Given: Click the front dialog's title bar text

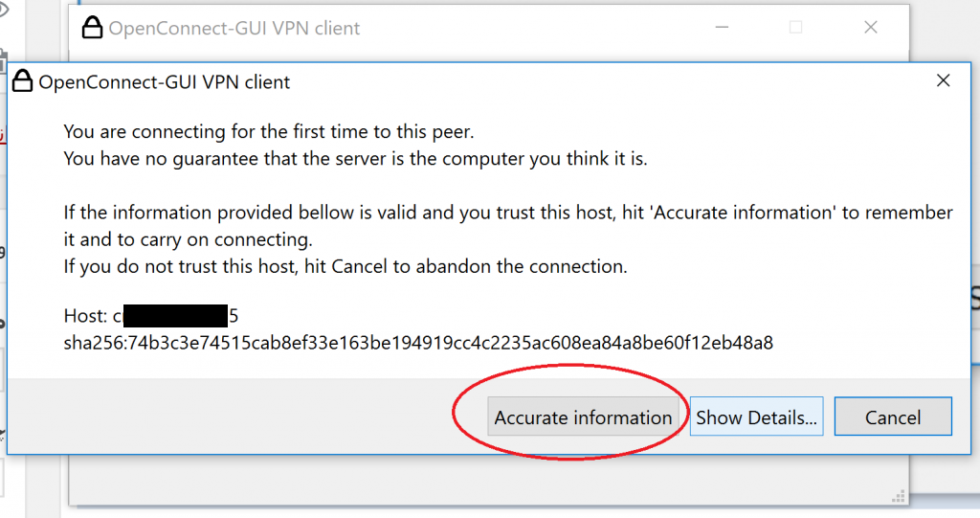Looking at the screenshot, I should coord(165,82).
